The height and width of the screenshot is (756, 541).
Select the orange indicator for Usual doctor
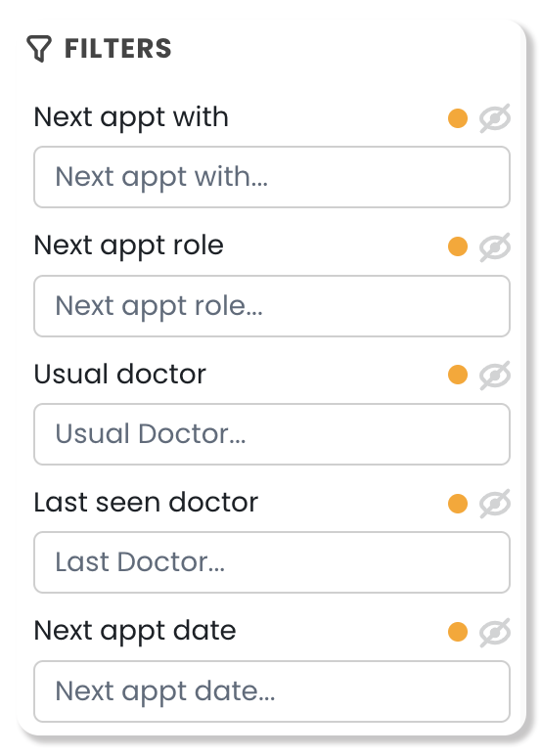[x=458, y=375]
